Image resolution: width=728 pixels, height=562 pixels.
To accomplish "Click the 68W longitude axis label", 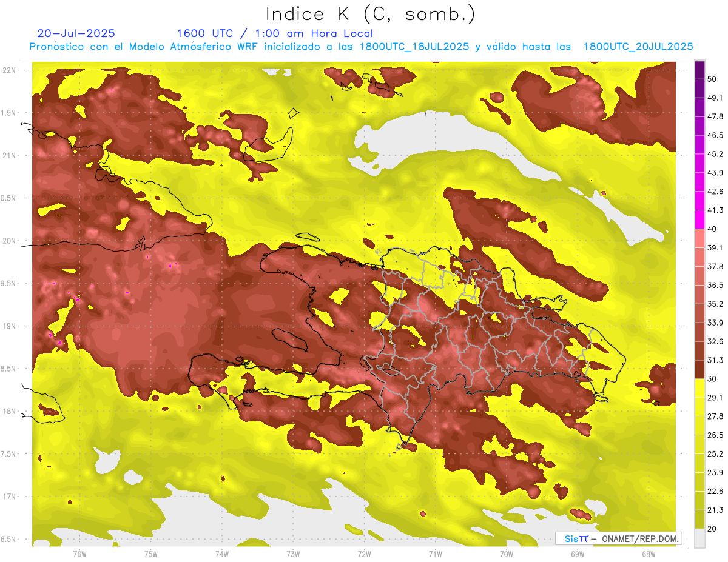I will point(649,553).
